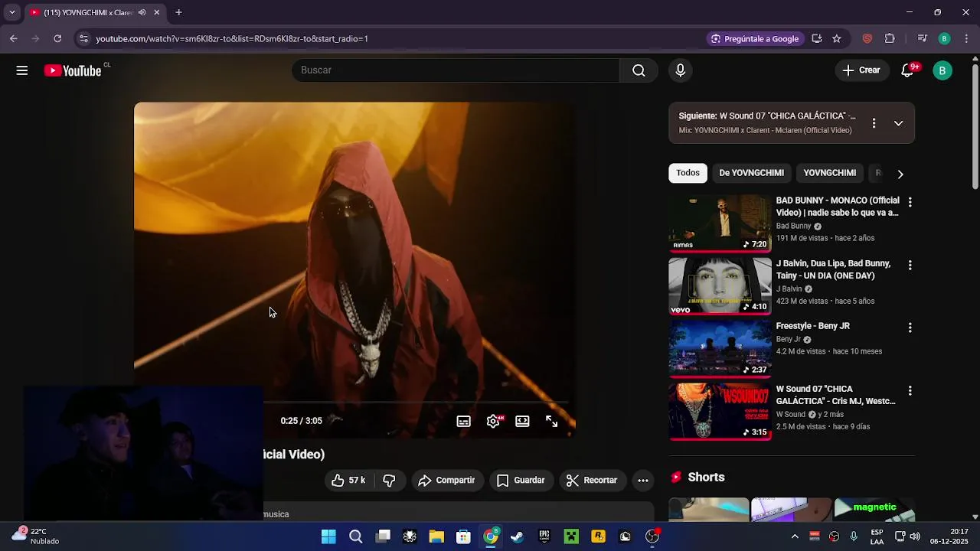Save video with Guardar button
Screen dimensions: 980x551
pos(521,481)
